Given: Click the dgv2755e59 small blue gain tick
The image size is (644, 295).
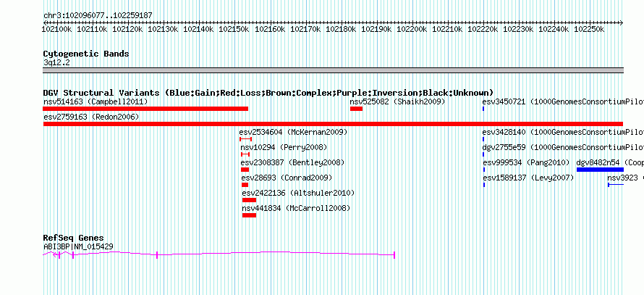Looking at the screenshot, I should tap(483, 154).
